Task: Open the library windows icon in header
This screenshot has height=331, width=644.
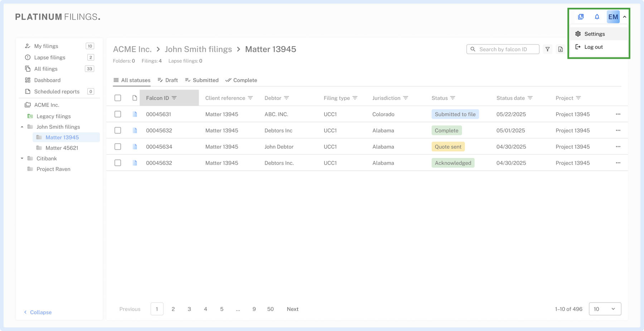Action: pyautogui.click(x=581, y=17)
